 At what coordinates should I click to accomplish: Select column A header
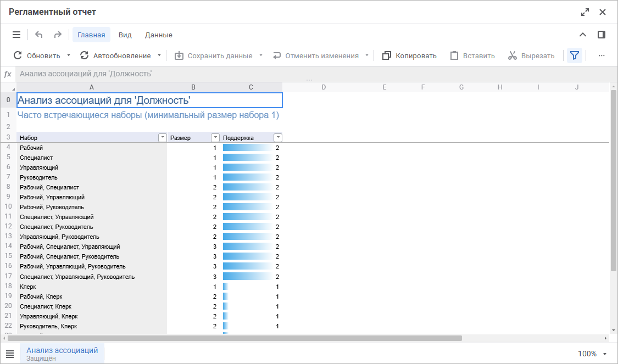tap(91, 87)
